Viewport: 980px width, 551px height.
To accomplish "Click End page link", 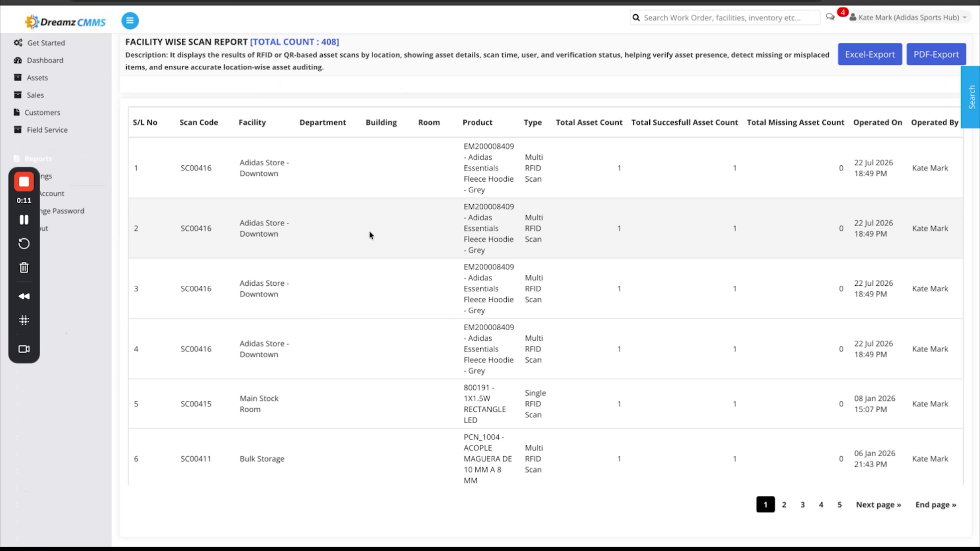I will pyautogui.click(x=935, y=504).
